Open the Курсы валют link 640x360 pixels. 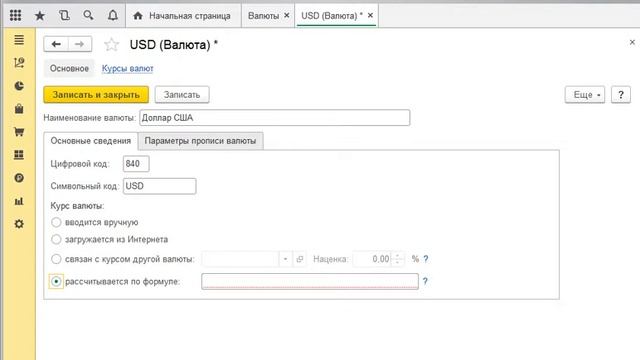127,69
